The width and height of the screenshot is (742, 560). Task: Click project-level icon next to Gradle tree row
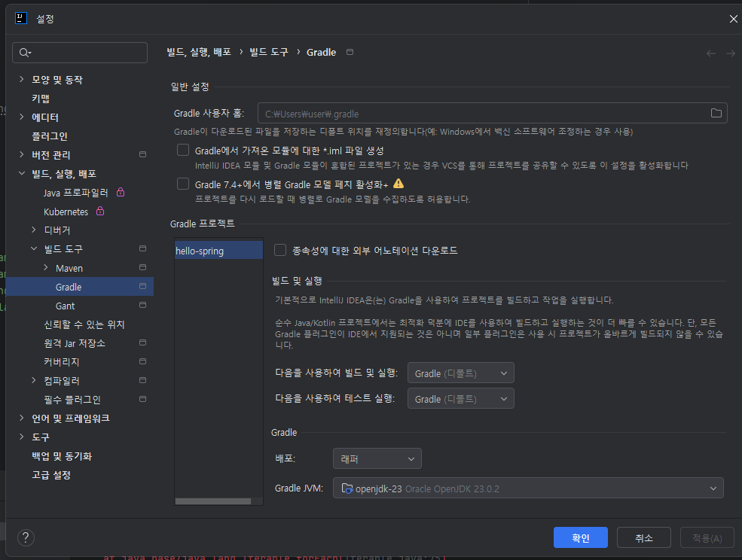[142, 286]
